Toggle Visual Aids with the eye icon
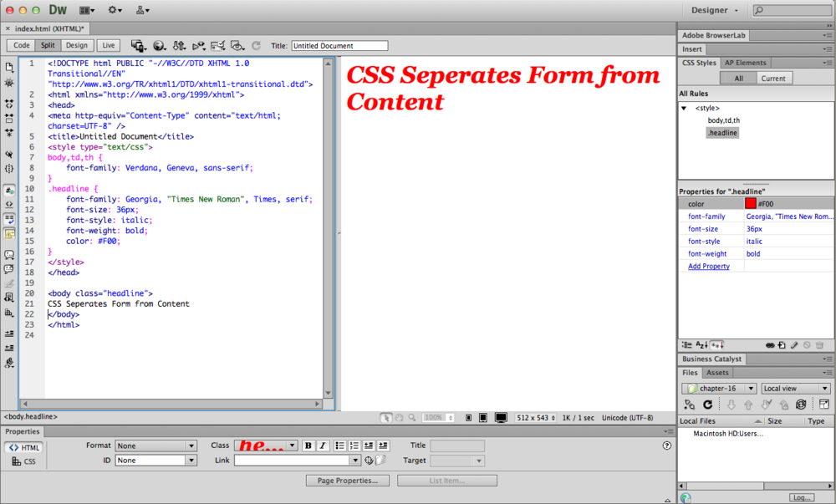Viewport: 836px width, 504px height. click(x=237, y=45)
